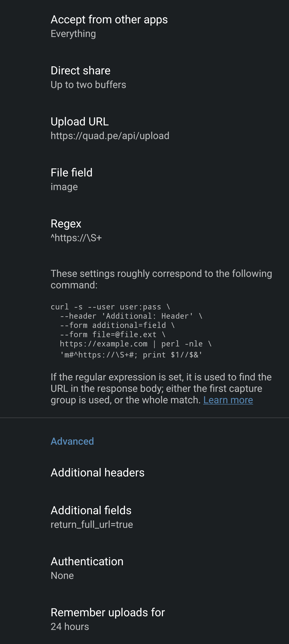Tap the https://quad.pe/api/upload value
This screenshot has width=289, height=644.
point(110,136)
